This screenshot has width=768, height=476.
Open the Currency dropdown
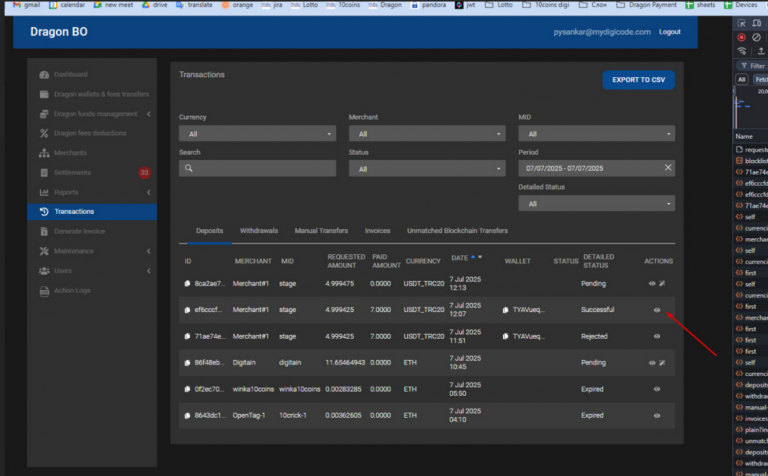click(x=257, y=134)
